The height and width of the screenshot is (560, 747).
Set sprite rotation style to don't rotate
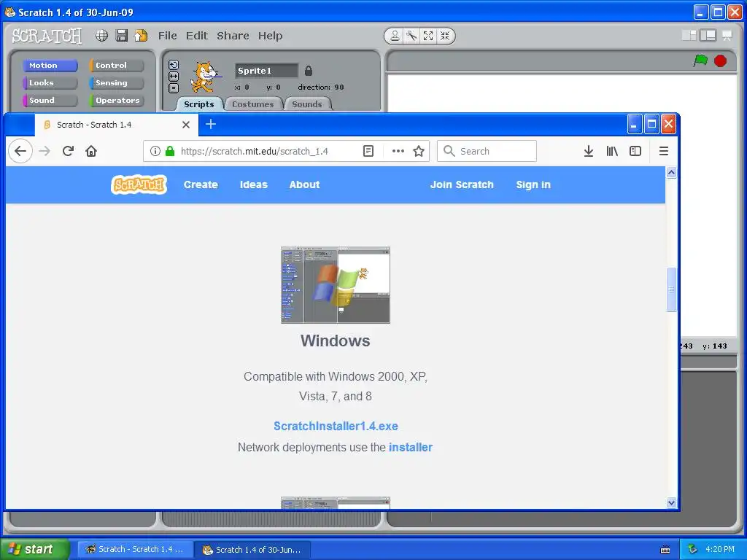point(174,87)
